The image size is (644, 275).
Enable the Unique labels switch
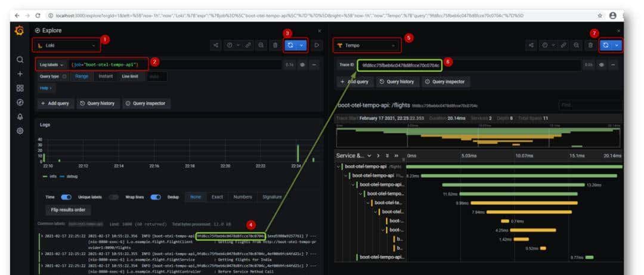(113, 197)
